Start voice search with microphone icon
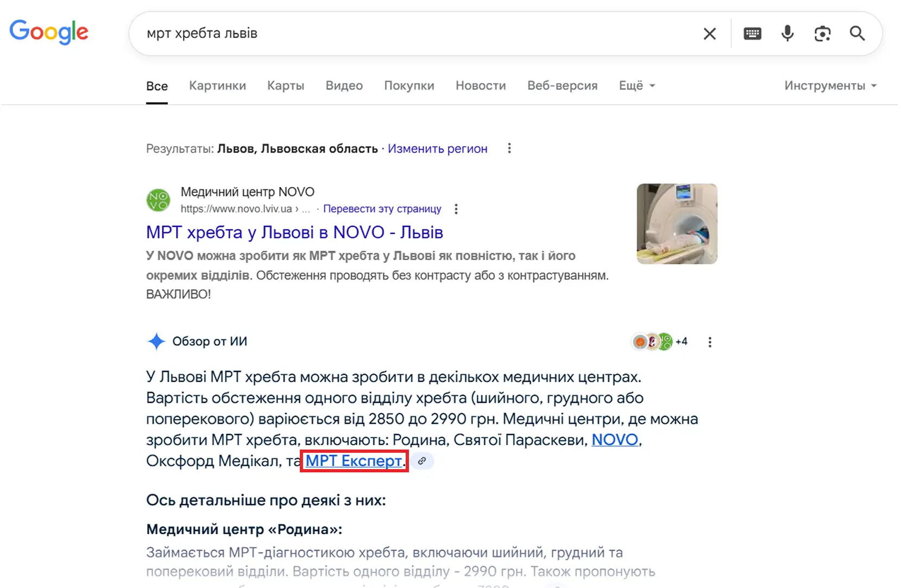Image resolution: width=901 pixels, height=588 pixels. click(787, 34)
